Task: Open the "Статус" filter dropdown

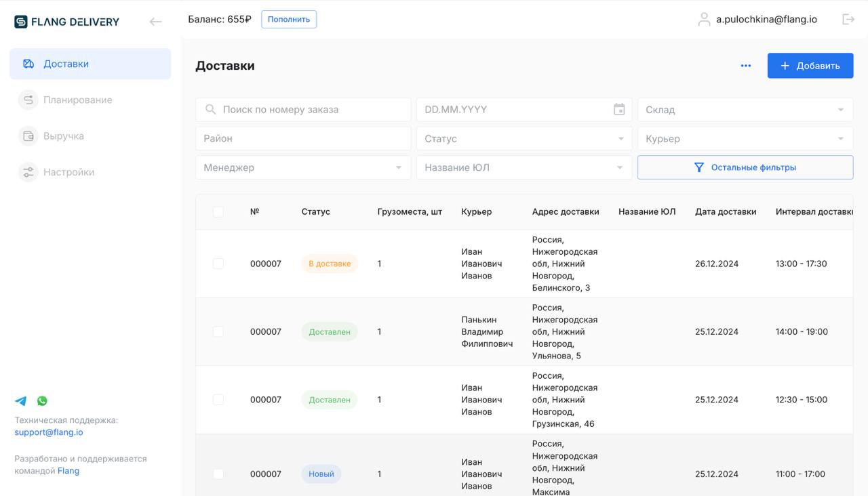Action: 524,139
